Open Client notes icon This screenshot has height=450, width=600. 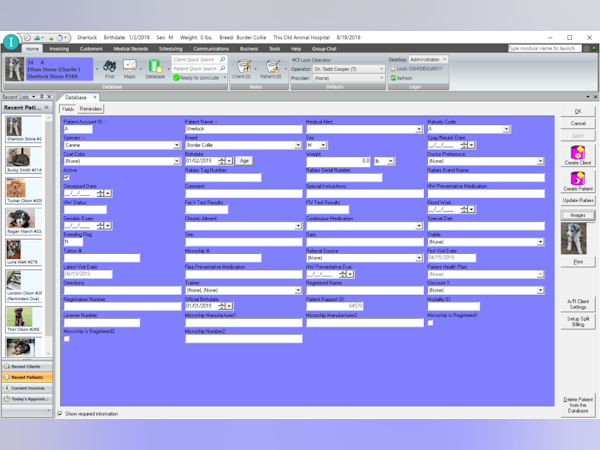pos(242,69)
